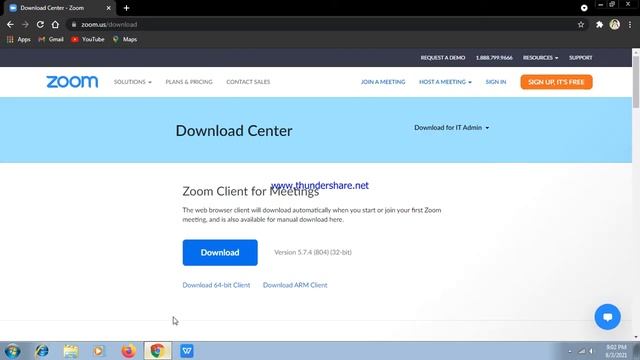Open the Apps bookmark shortcut
The height and width of the screenshot is (360, 640).
coord(19,39)
